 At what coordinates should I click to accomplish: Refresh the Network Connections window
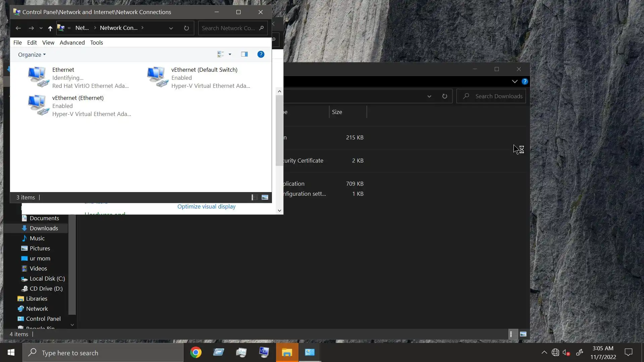[x=186, y=28]
